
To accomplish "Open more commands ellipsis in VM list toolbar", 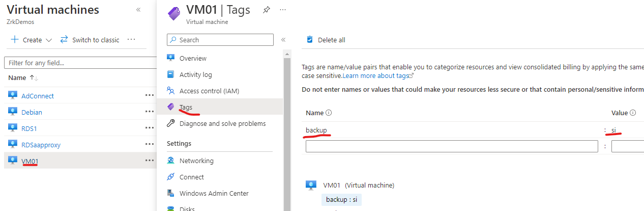I will click(131, 40).
